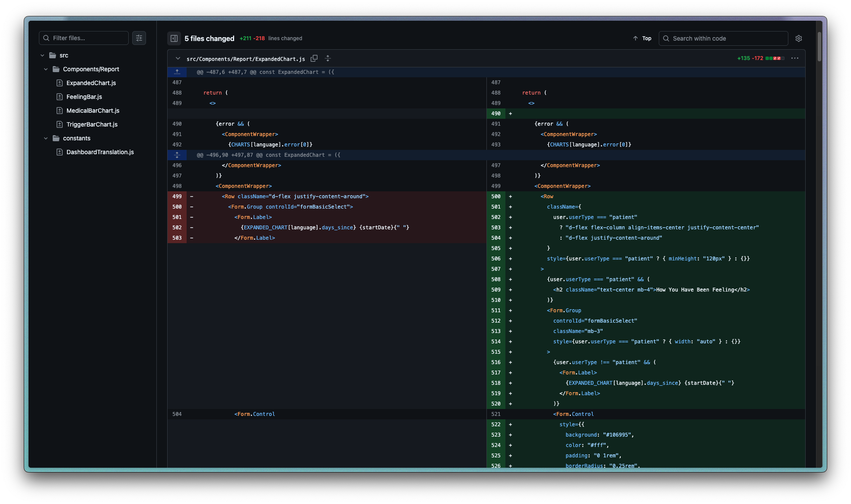Open ExpandedChart.js in file tree
This screenshot has width=851, height=504.
(91, 83)
